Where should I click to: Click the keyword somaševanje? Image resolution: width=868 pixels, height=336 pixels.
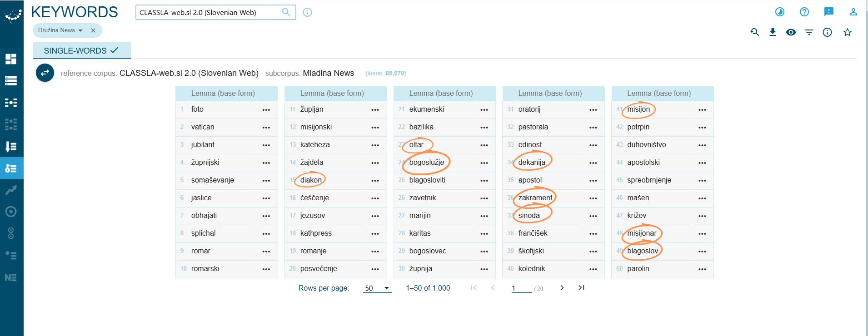213,180
